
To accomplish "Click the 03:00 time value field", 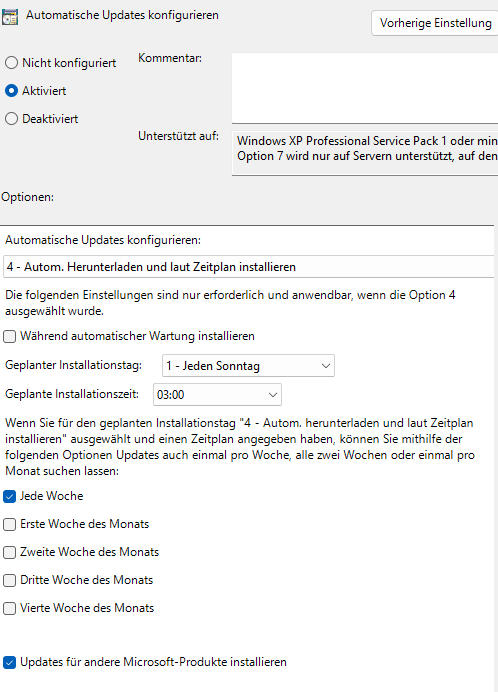I will [217, 395].
